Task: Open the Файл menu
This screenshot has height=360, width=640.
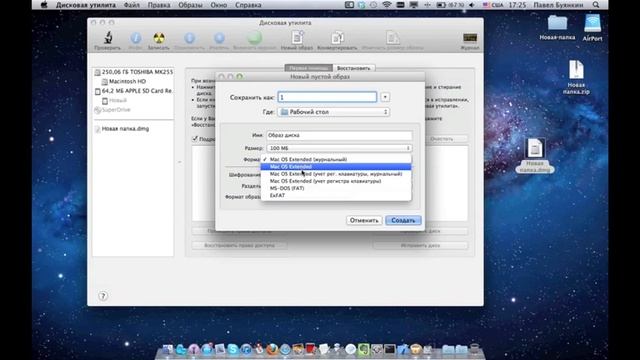Action: [x=131, y=5]
